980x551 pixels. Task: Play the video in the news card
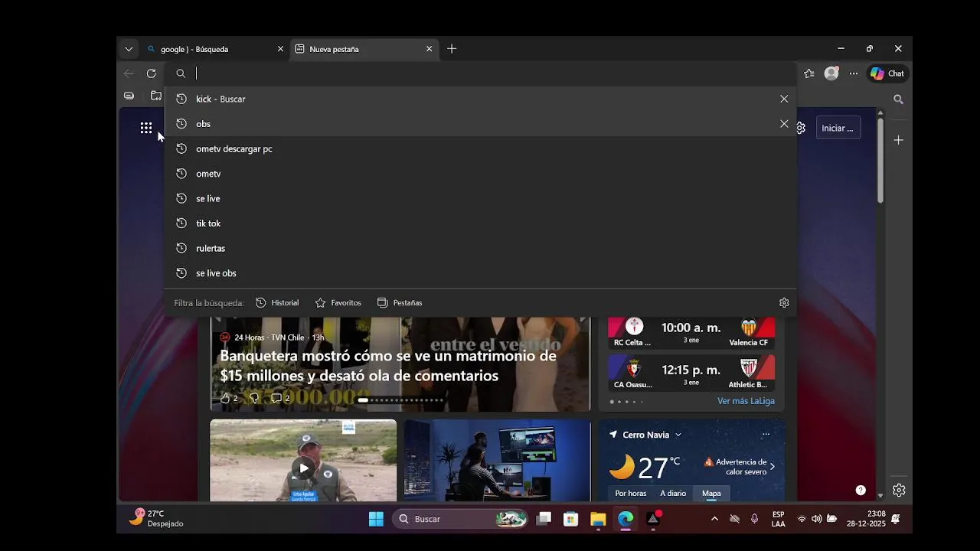tap(304, 468)
